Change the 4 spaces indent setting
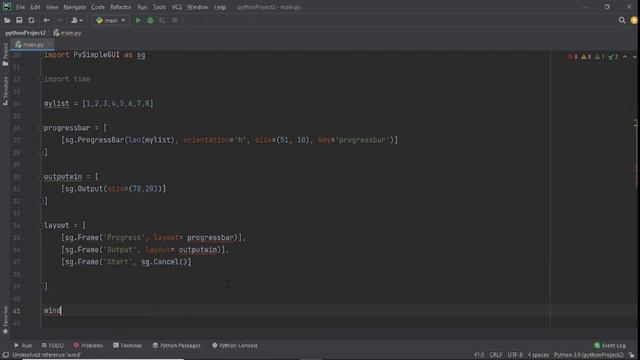 [538, 355]
